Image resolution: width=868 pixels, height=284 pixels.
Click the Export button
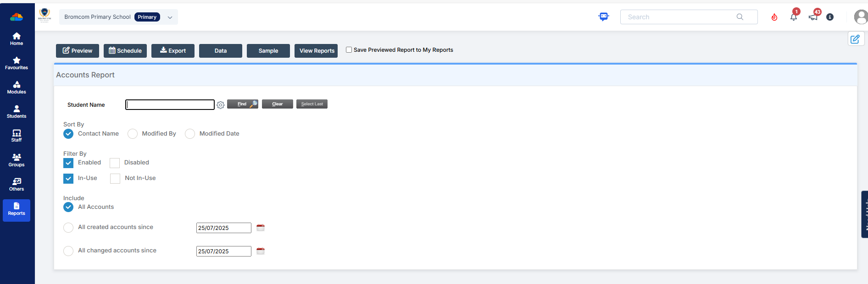coord(173,51)
